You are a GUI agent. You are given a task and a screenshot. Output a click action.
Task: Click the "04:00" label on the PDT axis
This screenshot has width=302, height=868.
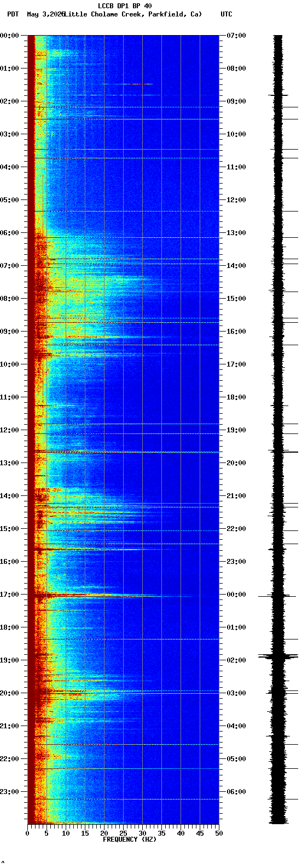(9, 167)
